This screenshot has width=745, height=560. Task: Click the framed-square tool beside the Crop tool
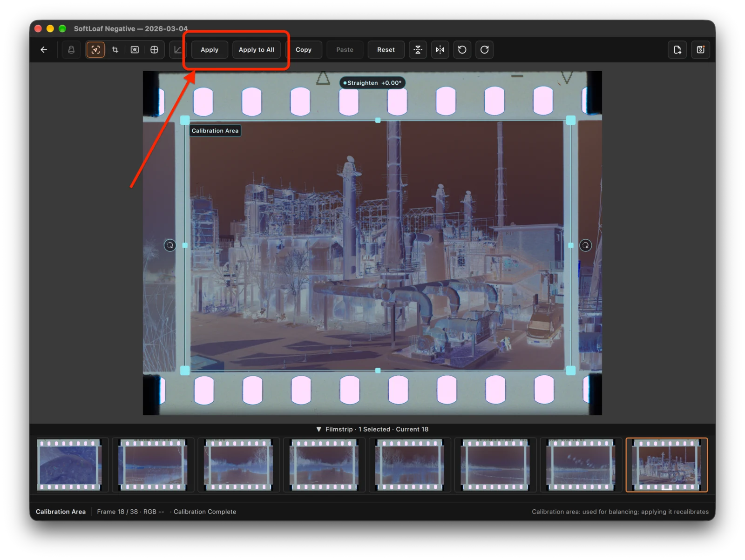point(135,50)
